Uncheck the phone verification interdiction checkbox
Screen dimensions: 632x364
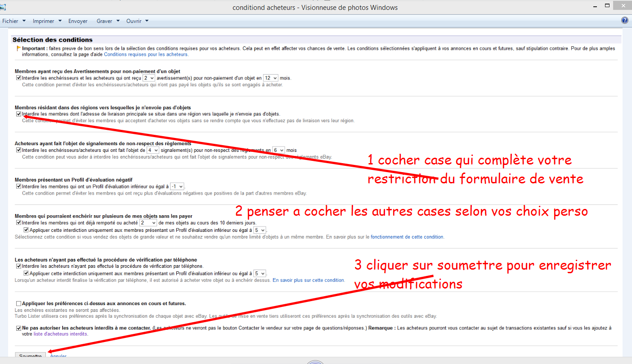tap(18, 266)
